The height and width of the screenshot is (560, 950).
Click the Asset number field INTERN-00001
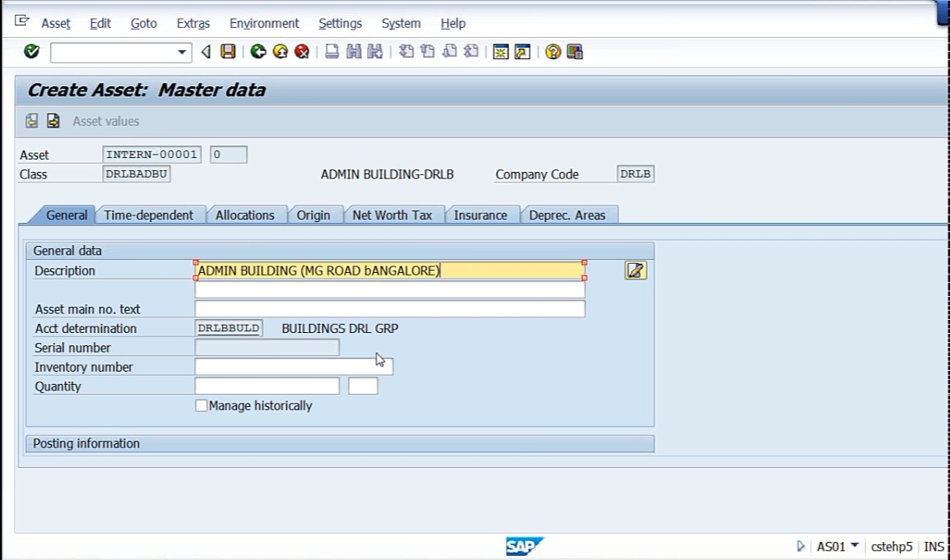(x=151, y=155)
